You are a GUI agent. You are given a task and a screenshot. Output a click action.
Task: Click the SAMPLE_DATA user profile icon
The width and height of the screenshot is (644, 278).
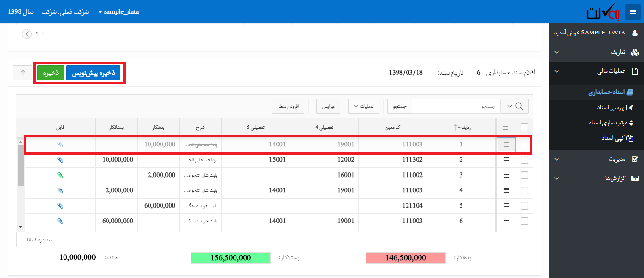coord(635,33)
